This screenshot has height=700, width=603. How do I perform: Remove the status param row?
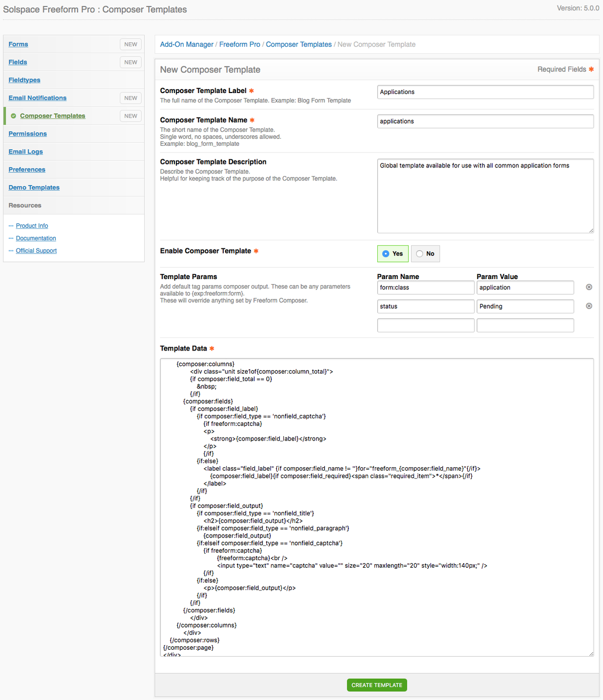pyautogui.click(x=589, y=306)
